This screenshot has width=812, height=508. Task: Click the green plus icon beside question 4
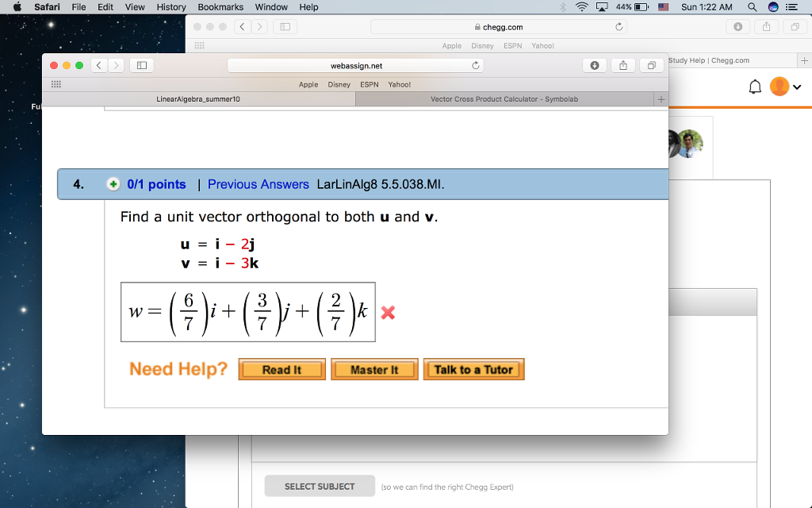(113, 183)
